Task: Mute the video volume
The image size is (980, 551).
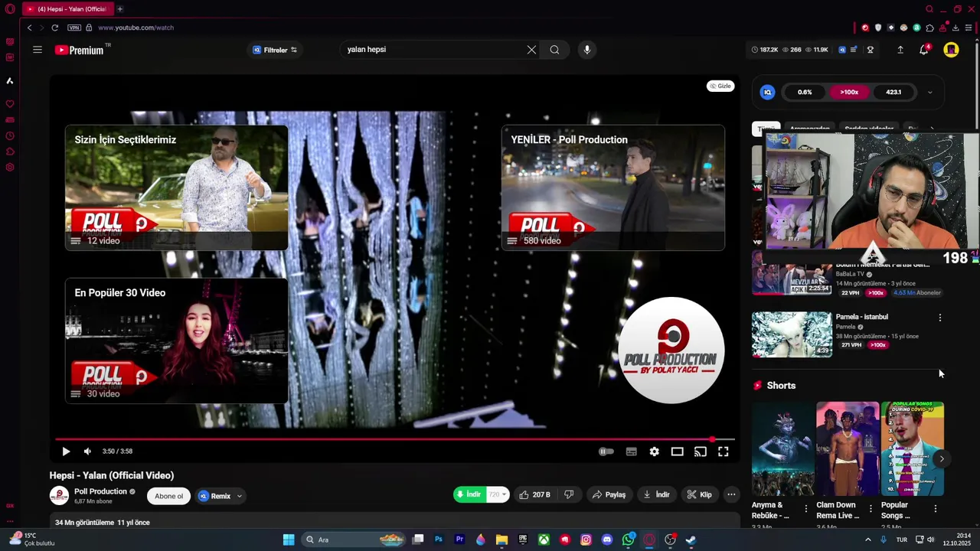Action: (x=87, y=452)
